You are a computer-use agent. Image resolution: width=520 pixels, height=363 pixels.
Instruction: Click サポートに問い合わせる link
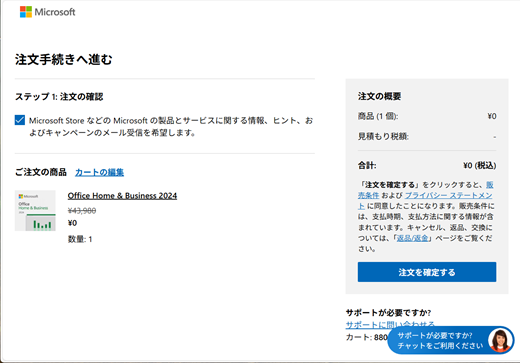coord(390,324)
